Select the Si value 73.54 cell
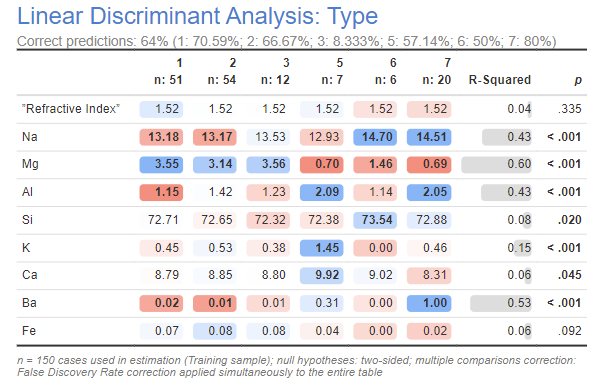Screen dimensions: 610x390 click(x=375, y=220)
